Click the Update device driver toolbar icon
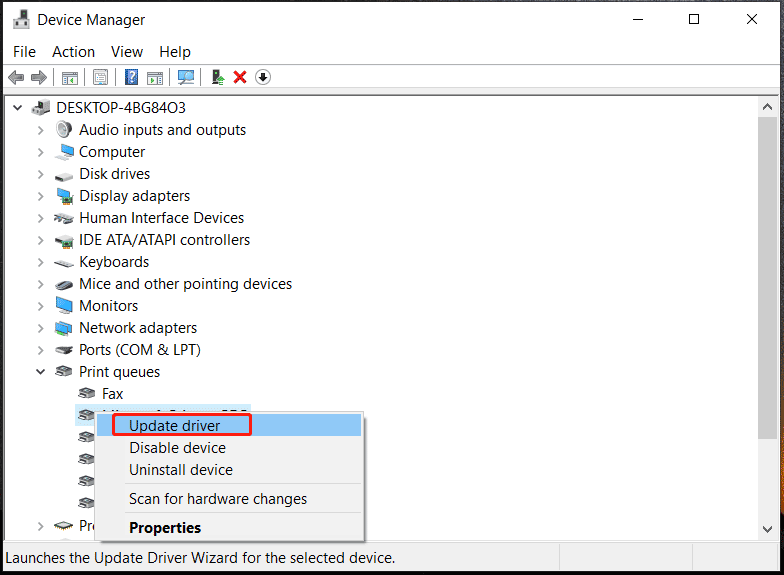Image resolution: width=784 pixels, height=575 pixels. point(218,78)
